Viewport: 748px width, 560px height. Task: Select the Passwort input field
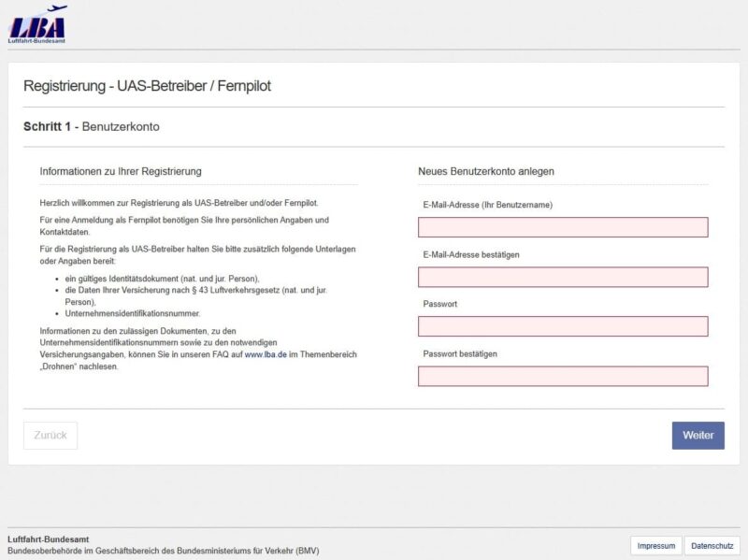click(x=563, y=326)
